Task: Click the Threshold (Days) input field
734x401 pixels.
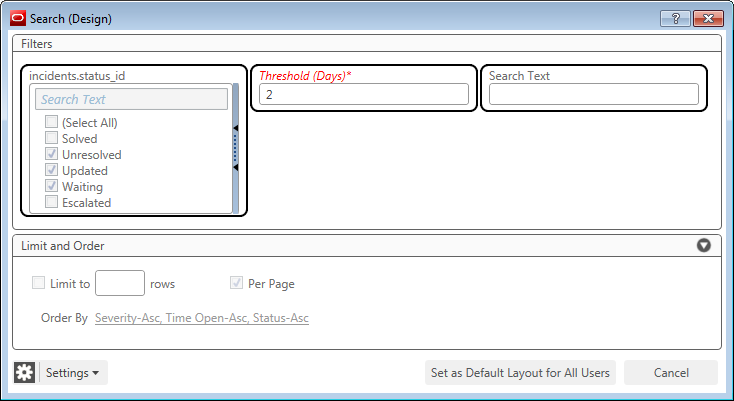Action: tap(363, 94)
